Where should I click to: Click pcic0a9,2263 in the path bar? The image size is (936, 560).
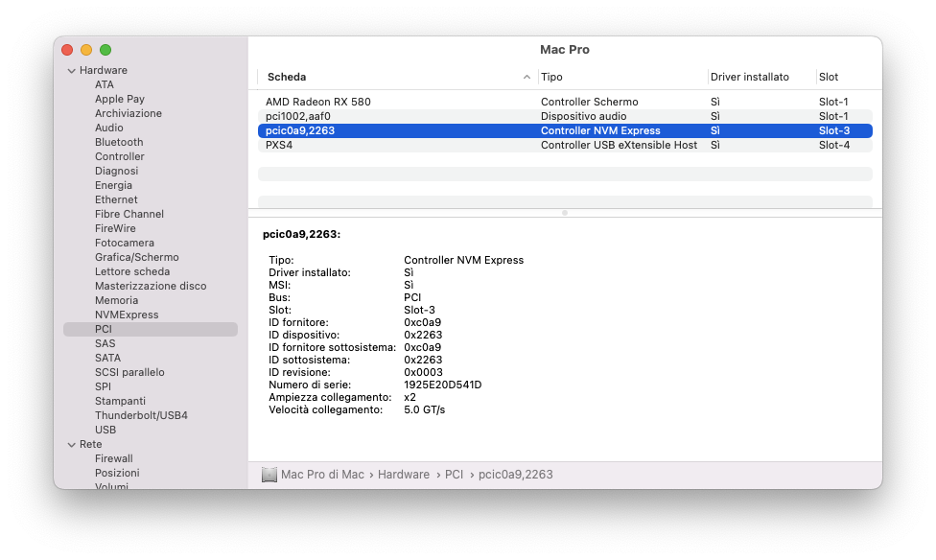click(x=516, y=475)
